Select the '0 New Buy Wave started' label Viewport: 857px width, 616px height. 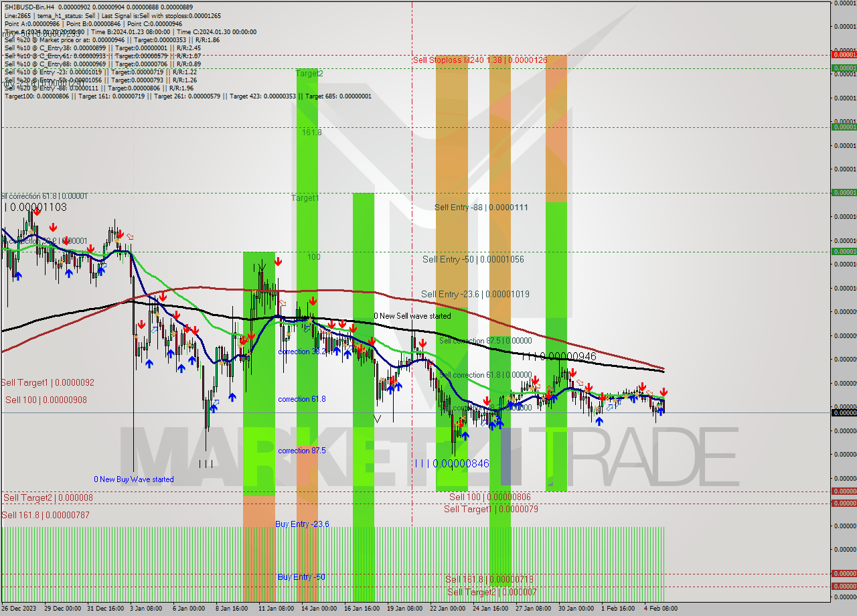[133, 479]
